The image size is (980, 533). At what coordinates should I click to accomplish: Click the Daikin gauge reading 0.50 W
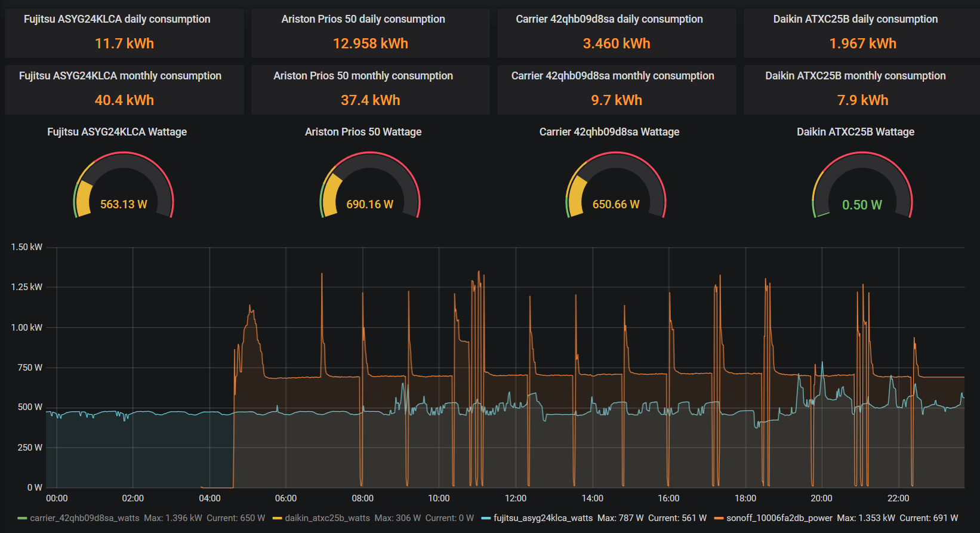[862, 205]
